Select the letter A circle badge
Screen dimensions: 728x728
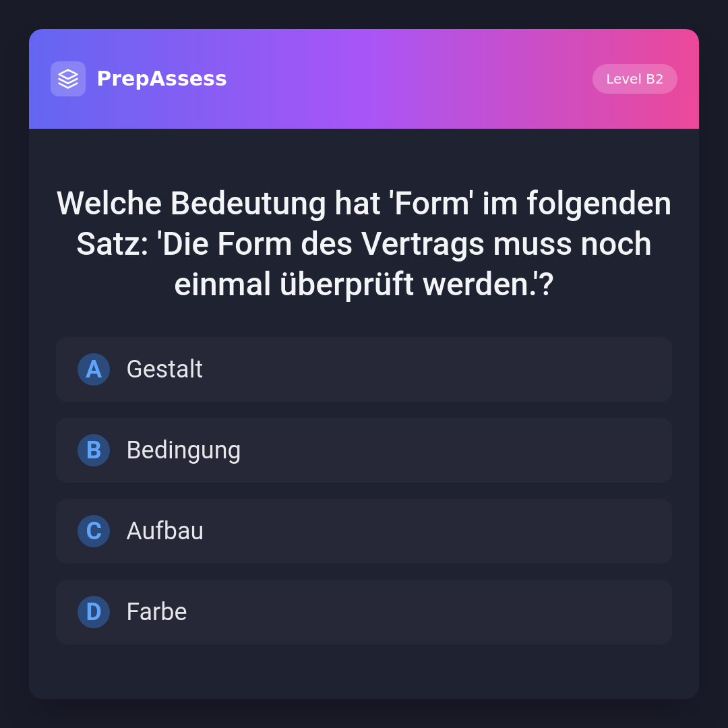pos(94,369)
